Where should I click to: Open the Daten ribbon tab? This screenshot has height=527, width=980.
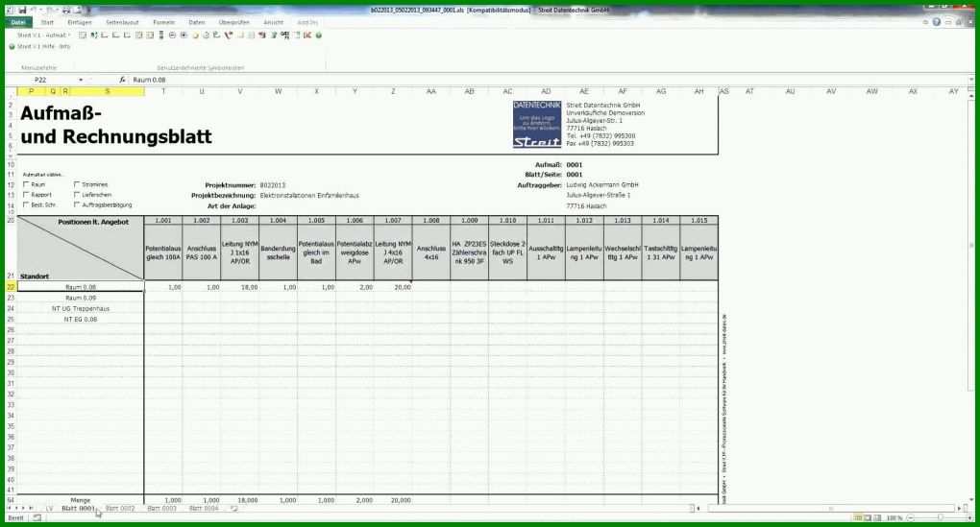pos(197,22)
